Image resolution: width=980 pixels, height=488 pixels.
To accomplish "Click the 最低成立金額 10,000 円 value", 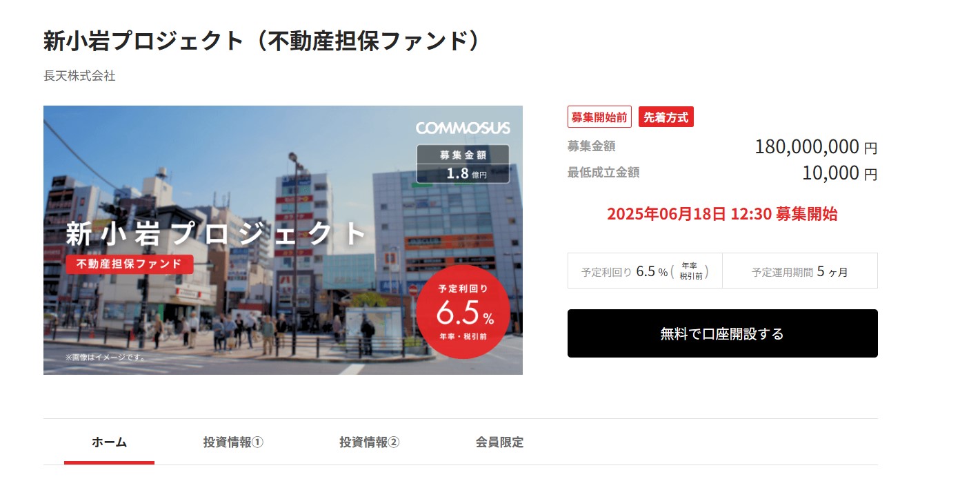I will [839, 173].
